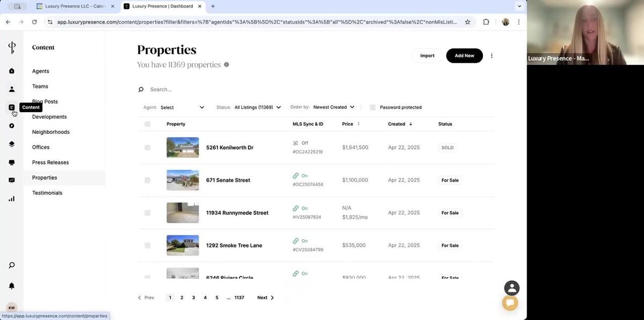Open the stacked layers icon in the sidebar

12,144
